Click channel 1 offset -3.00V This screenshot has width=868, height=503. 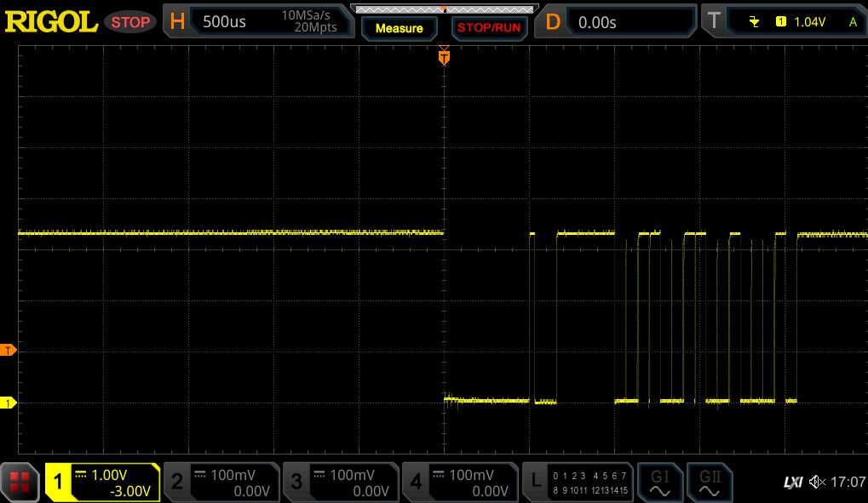point(130,491)
